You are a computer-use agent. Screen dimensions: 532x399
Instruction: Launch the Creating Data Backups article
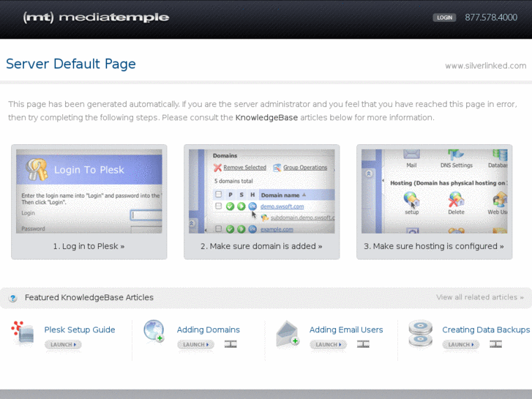pos(461,344)
